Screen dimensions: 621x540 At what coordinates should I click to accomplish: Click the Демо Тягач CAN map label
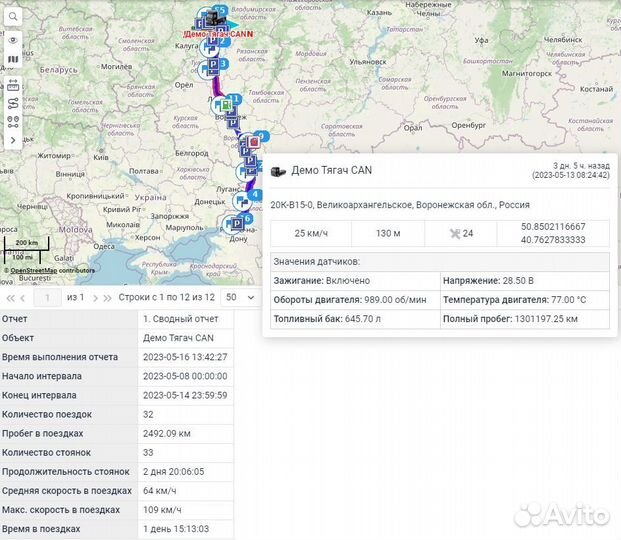click(x=214, y=33)
